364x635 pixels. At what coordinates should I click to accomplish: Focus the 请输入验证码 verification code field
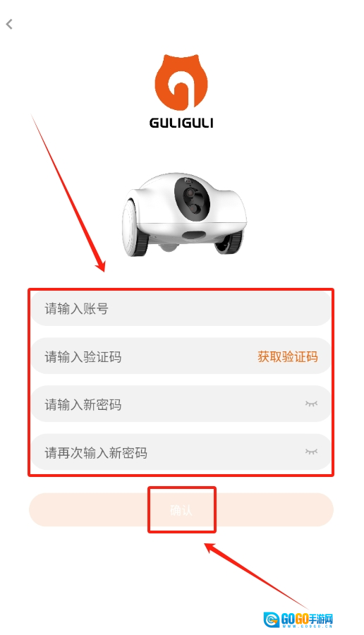[x=181, y=357]
